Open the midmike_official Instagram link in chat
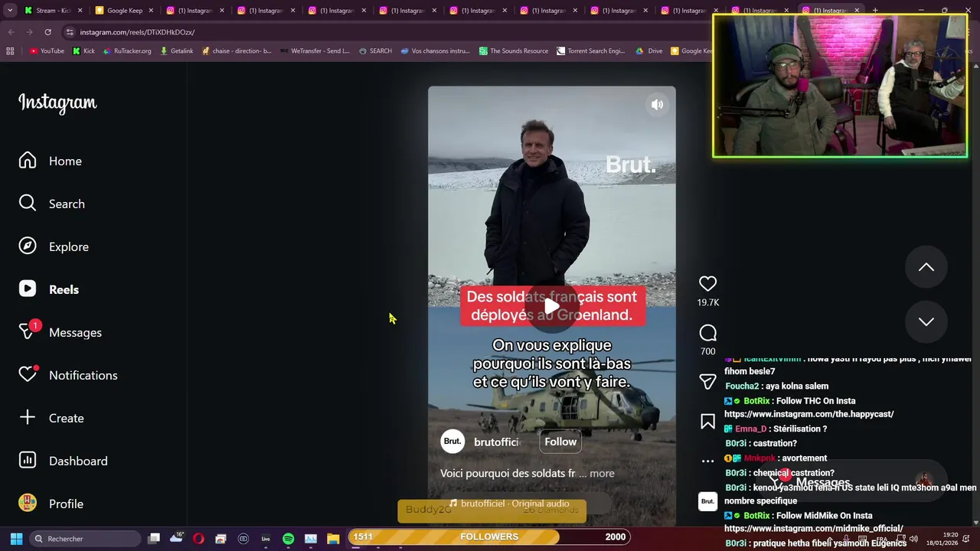This screenshot has width=980, height=551. pos(813,529)
